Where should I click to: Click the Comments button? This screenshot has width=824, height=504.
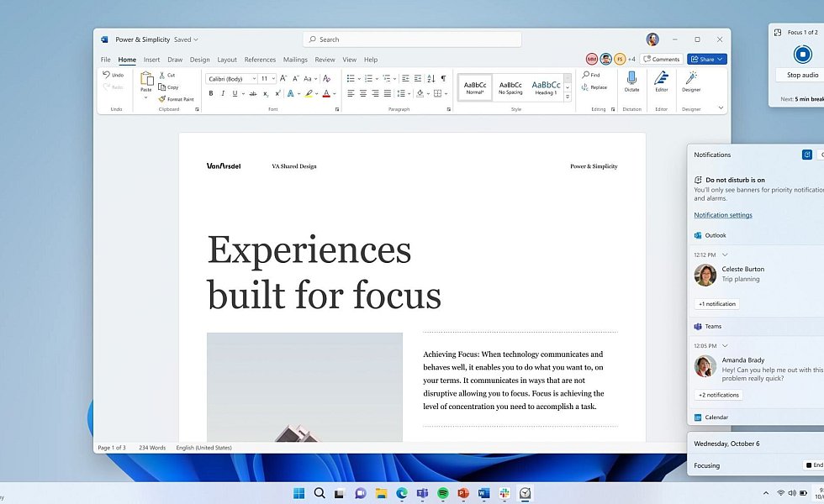click(x=661, y=59)
